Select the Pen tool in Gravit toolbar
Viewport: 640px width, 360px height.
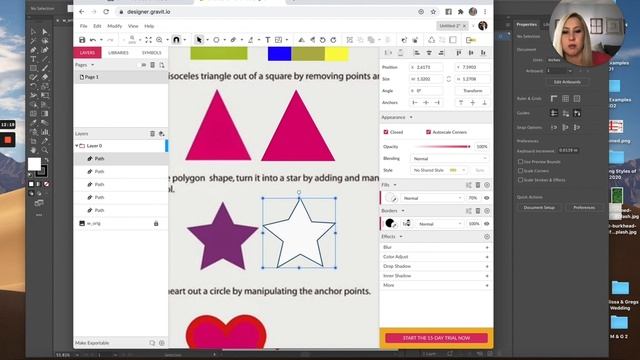pyautogui.click(x=233, y=40)
